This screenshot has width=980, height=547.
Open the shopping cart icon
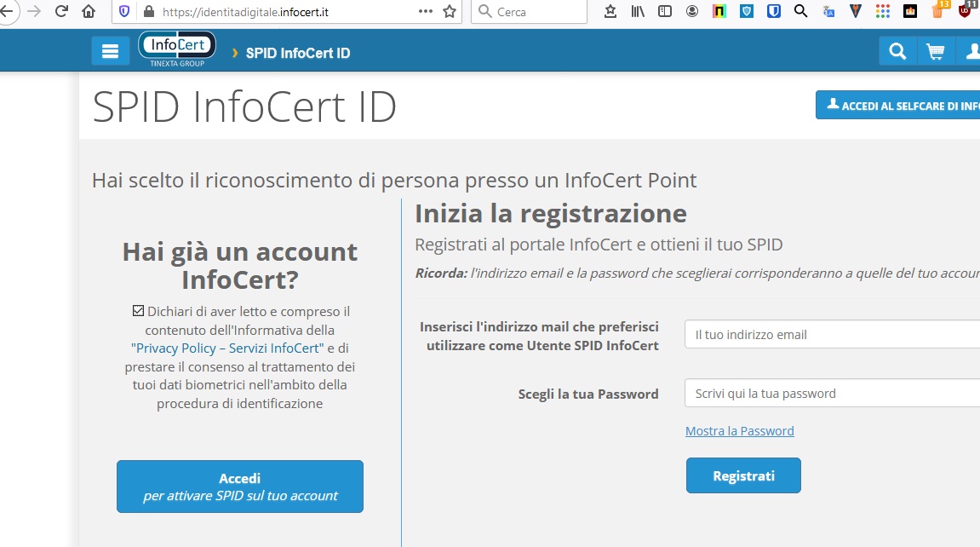click(936, 51)
